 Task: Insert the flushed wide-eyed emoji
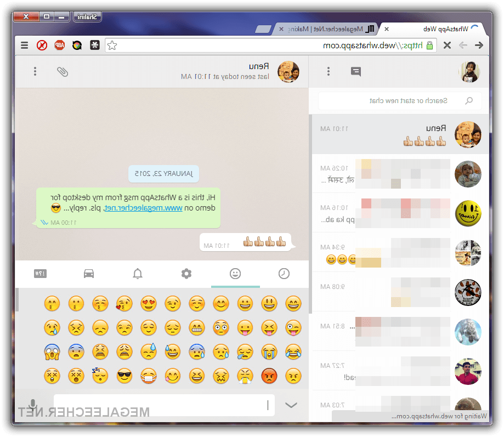(x=221, y=328)
